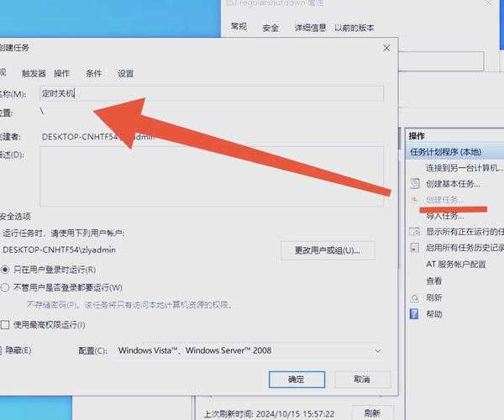Click the 刷新 button beside last refresh time
This screenshot has width=504, height=420.
coord(372,412)
